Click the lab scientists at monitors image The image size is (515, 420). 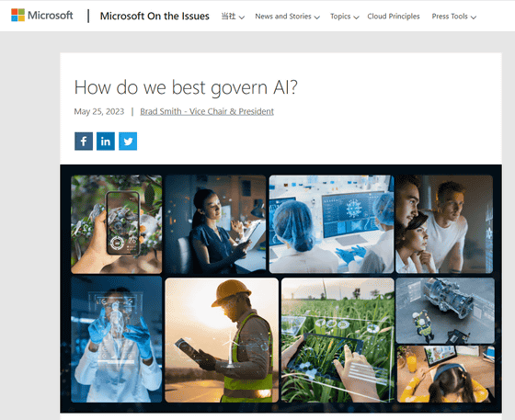tap(331, 224)
